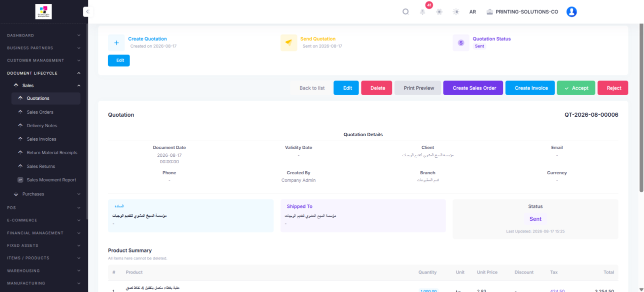The image size is (644, 292).
Task: Click the search icon in top bar
Action: tap(405, 12)
